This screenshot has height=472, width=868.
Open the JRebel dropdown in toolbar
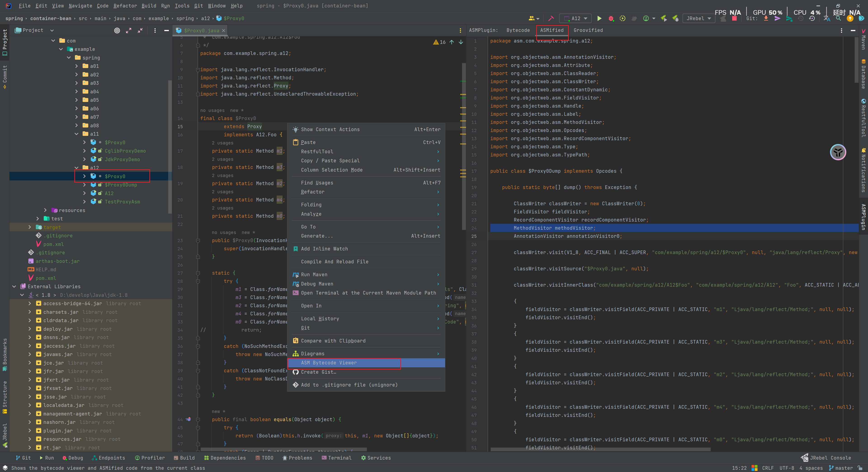click(699, 19)
